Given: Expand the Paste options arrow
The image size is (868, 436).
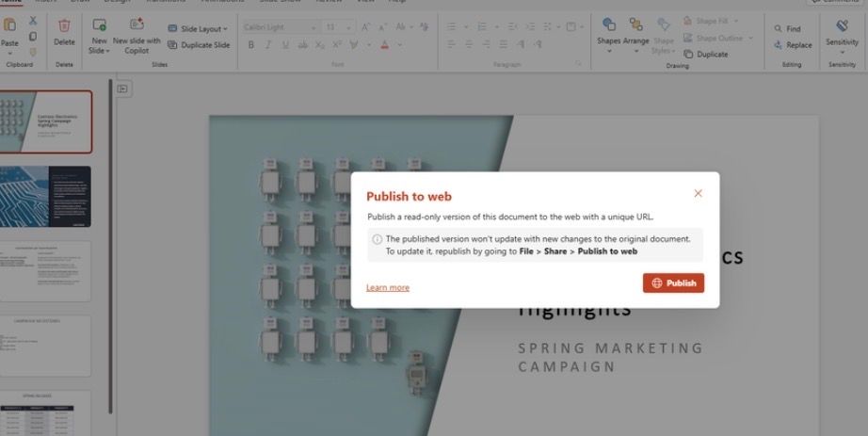Looking at the screenshot, I should tap(9, 54).
